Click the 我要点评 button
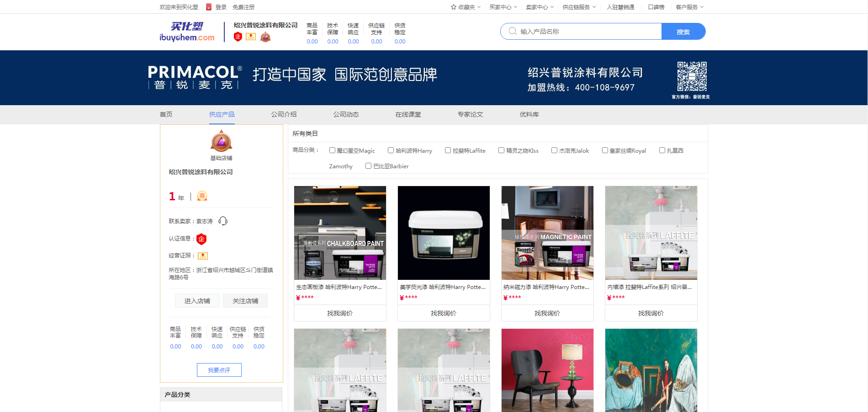The height and width of the screenshot is (412, 868). click(x=219, y=370)
